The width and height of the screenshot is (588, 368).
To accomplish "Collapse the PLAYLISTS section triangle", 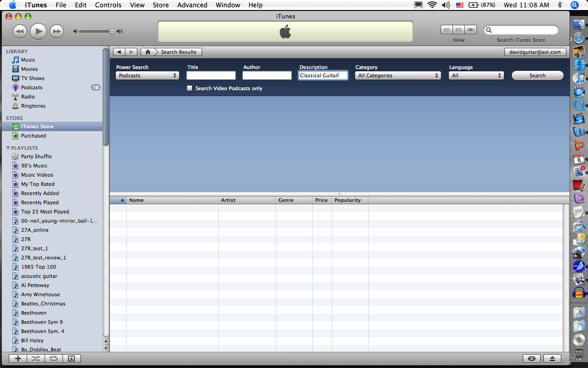I will pyautogui.click(x=8, y=148).
